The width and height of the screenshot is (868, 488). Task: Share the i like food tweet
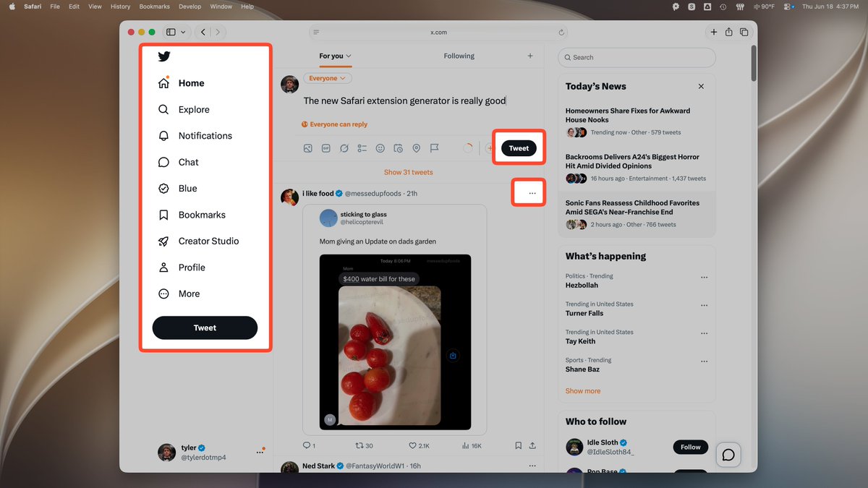point(532,446)
